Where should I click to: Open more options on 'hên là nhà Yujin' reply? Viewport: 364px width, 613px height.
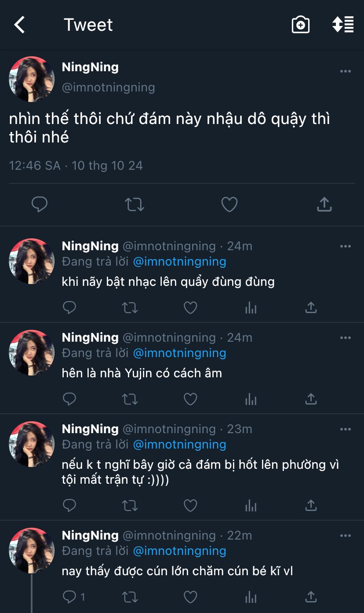(x=346, y=338)
